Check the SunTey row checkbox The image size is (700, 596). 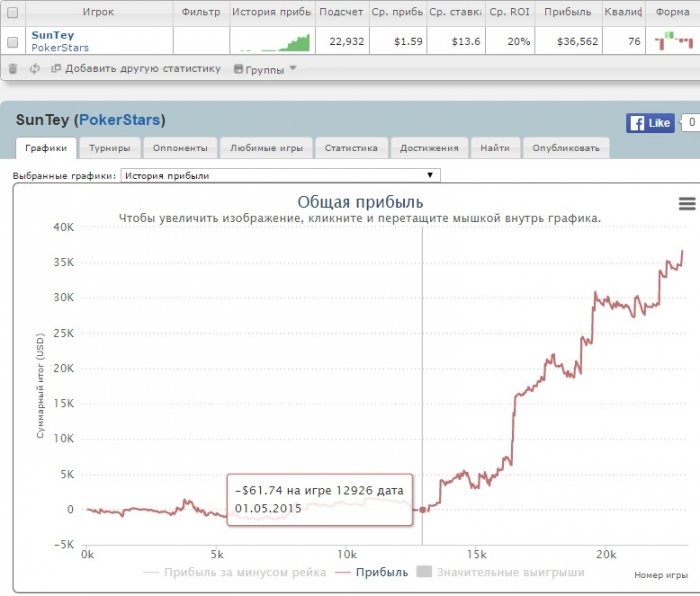[x=13, y=42]
